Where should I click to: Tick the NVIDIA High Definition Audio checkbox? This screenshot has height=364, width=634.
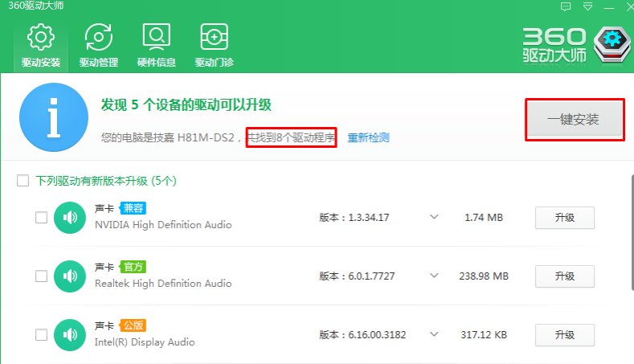click(41, 218)
